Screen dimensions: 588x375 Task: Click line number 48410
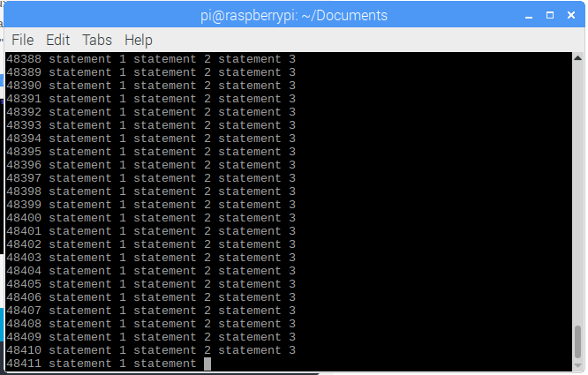click(24, 350)
